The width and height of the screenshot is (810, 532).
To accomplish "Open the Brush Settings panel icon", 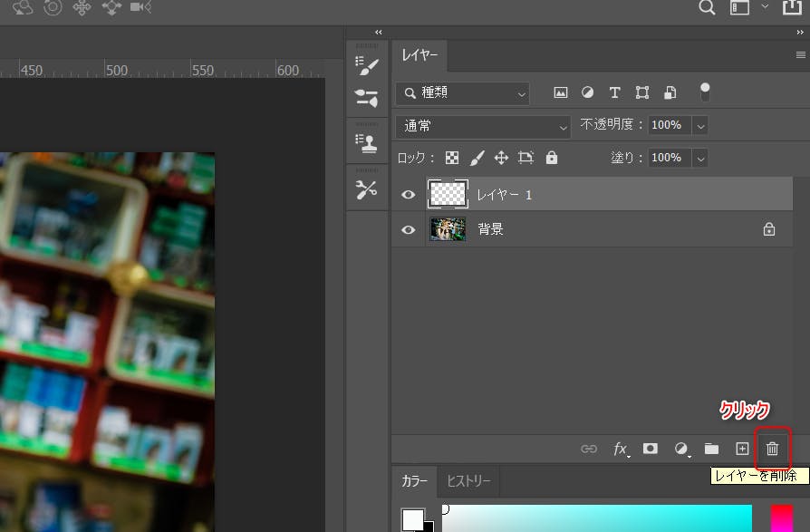I will [x=367, y=66].
